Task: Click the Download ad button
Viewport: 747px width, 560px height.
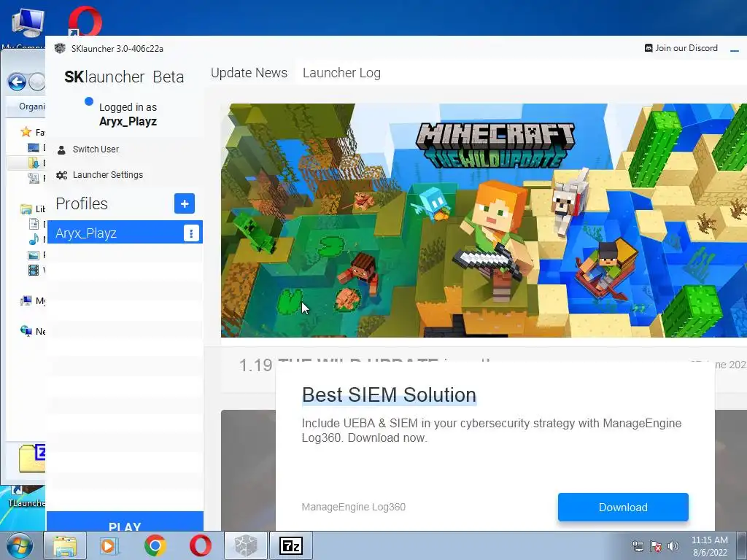Action: click(623, 507)
